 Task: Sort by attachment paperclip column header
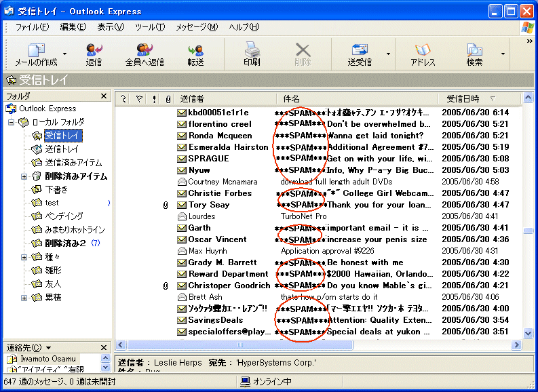tap(168, 99)
